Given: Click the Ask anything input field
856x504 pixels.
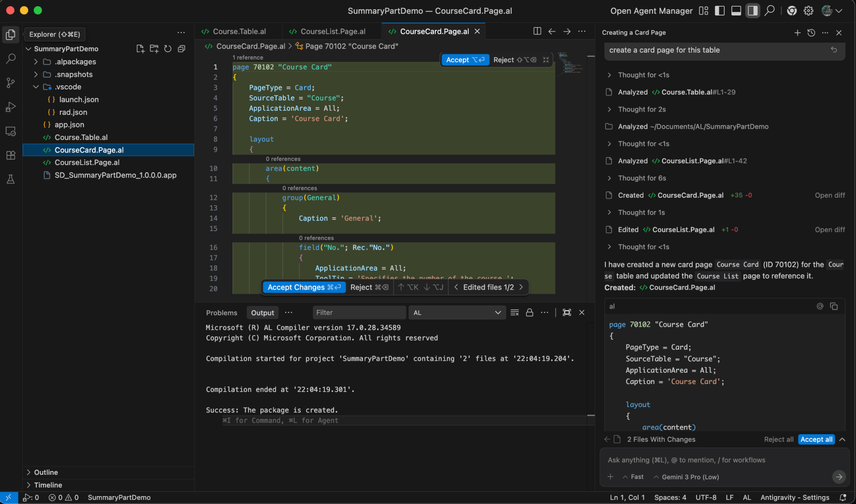Looking at the screenshot, I should [x=724, y=460].
